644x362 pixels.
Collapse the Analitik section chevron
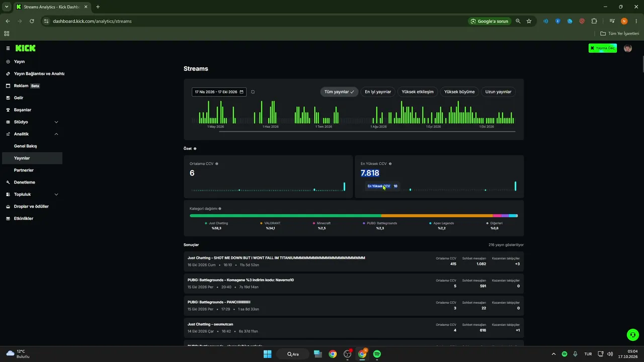coord(56,134)
